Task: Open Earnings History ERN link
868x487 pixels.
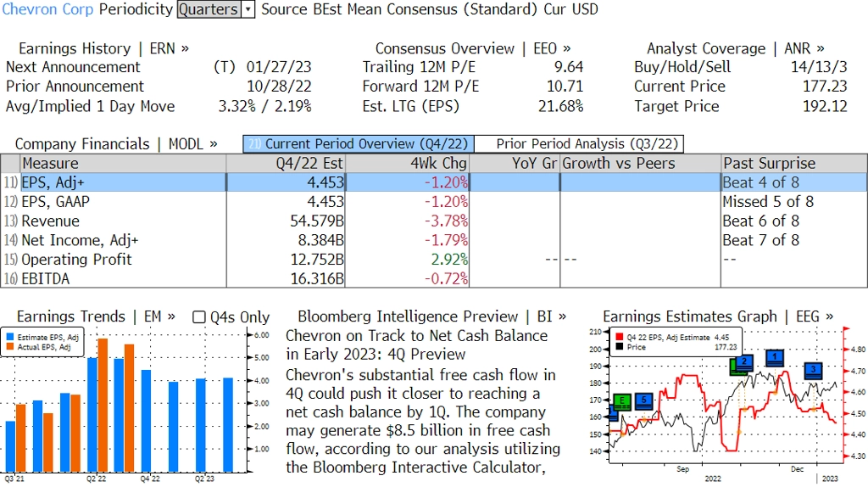Action: (x=103, y=48)
